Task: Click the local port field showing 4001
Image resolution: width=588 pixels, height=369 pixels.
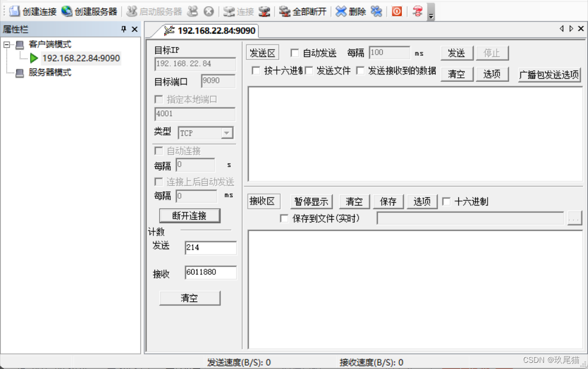Action: click(x=195, y=114)
